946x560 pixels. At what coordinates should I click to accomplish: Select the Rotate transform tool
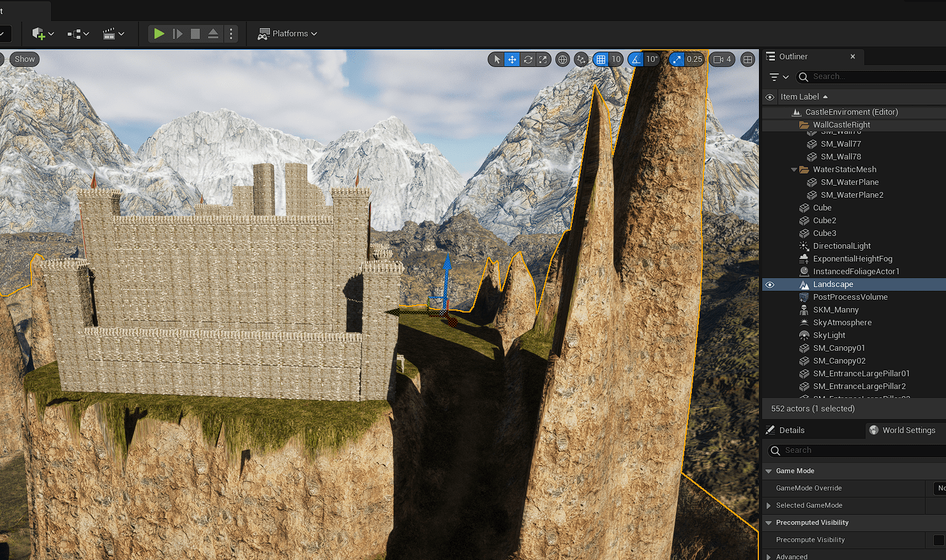[528, 59]
